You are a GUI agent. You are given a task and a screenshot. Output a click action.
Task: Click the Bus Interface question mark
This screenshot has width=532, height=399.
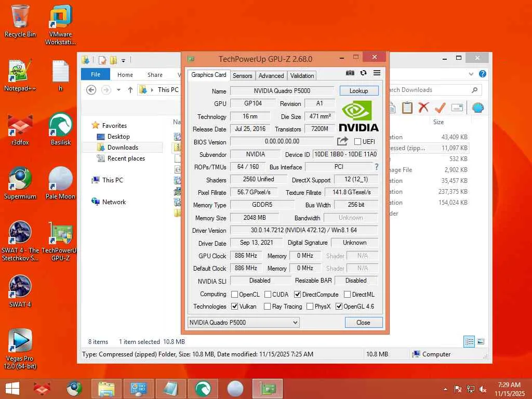[376, 167]
